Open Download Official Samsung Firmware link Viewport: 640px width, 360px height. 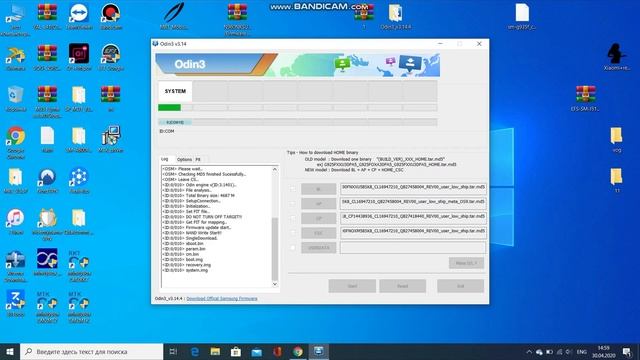222,298
